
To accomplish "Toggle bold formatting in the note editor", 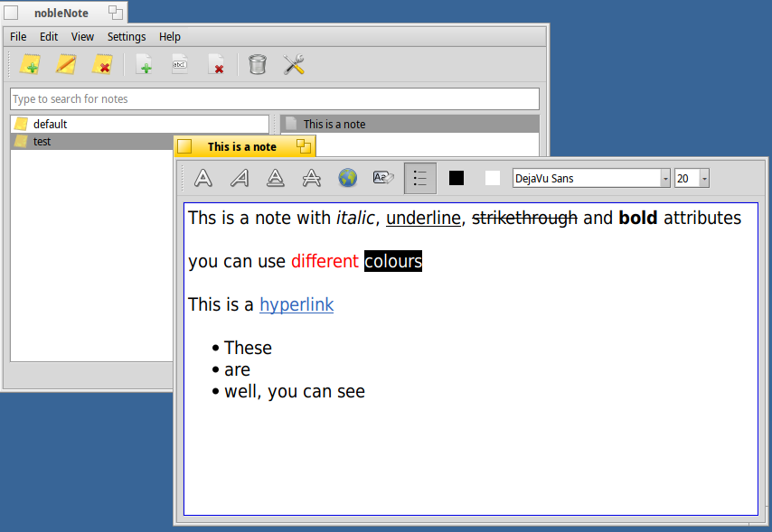I will tap(203, 178).
